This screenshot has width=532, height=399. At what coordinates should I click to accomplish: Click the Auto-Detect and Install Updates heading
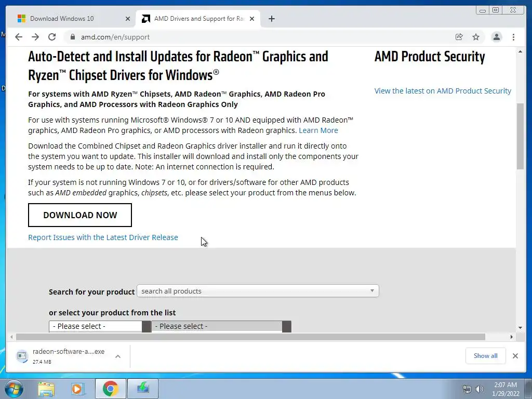[x=178, y=65]
